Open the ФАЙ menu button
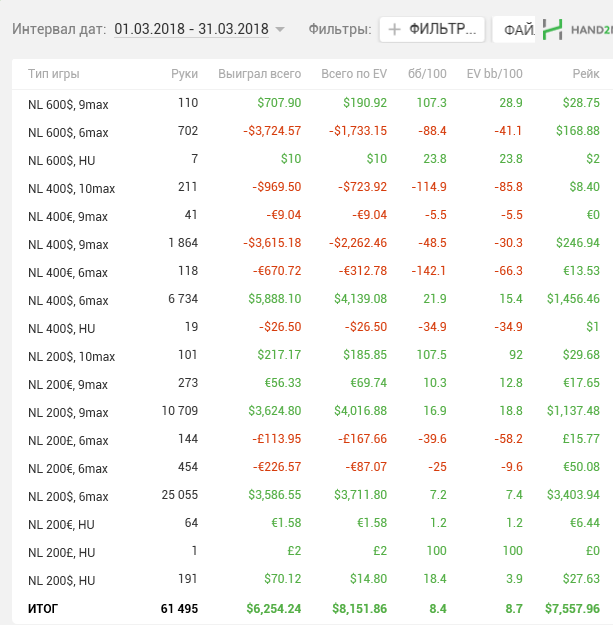The image size is (613, 625). [x=517, y=30]
